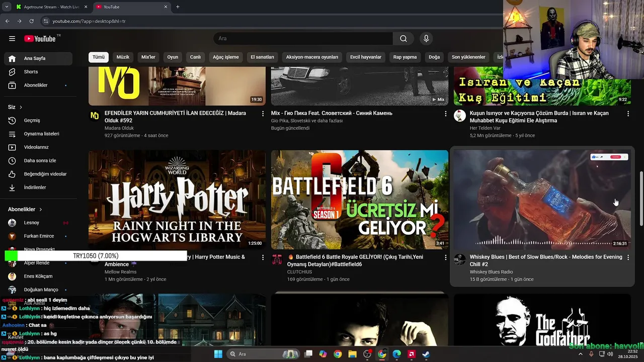Open more options for Battlefield 6 video
Screen dimensions: 644x362
point(445,257)
